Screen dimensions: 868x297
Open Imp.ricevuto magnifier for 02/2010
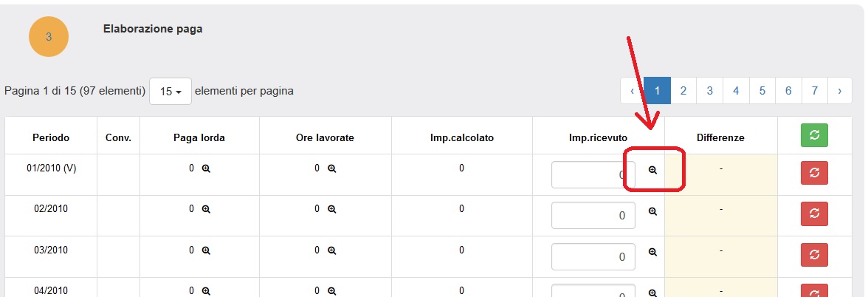tap(652, 211)
